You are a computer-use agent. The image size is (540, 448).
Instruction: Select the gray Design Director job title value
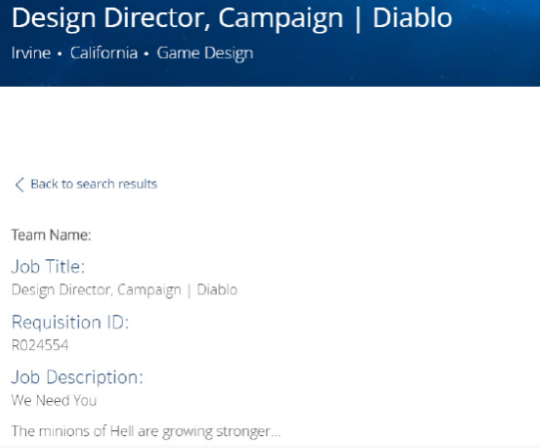[x=124, y=290]
